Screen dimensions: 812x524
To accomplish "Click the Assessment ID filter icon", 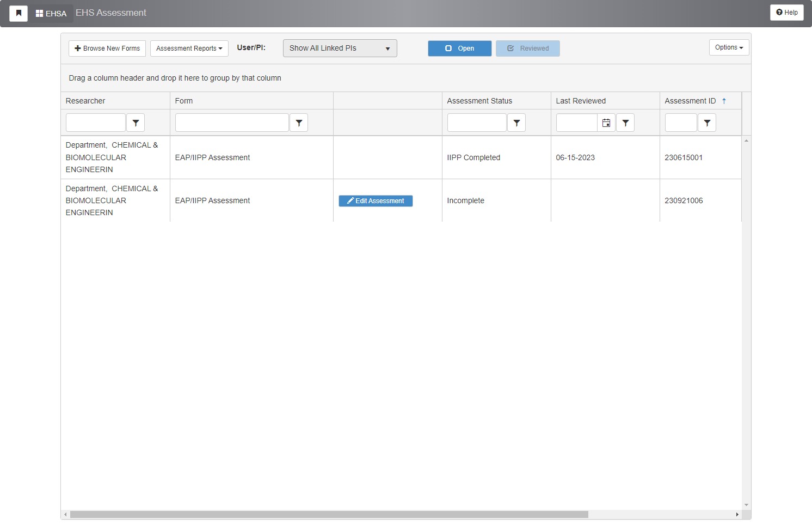I will [707, 123].
